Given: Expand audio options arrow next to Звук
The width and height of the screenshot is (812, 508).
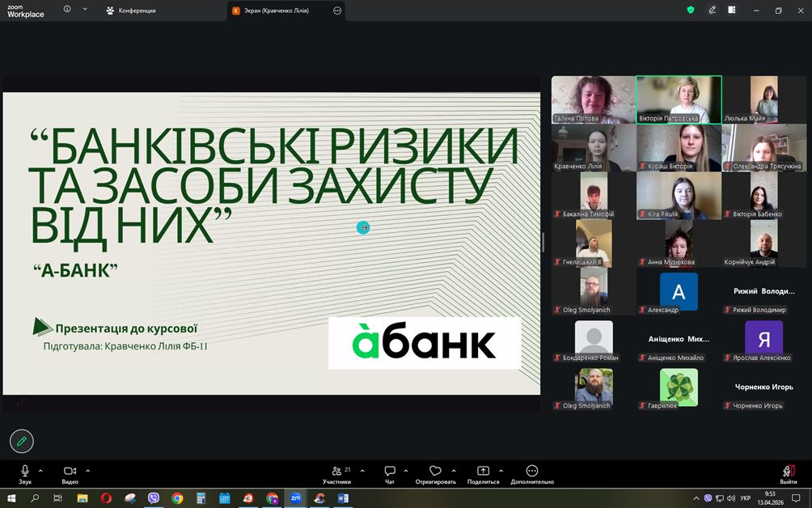Looking at the screenshot, I should (x=40, y=470).
